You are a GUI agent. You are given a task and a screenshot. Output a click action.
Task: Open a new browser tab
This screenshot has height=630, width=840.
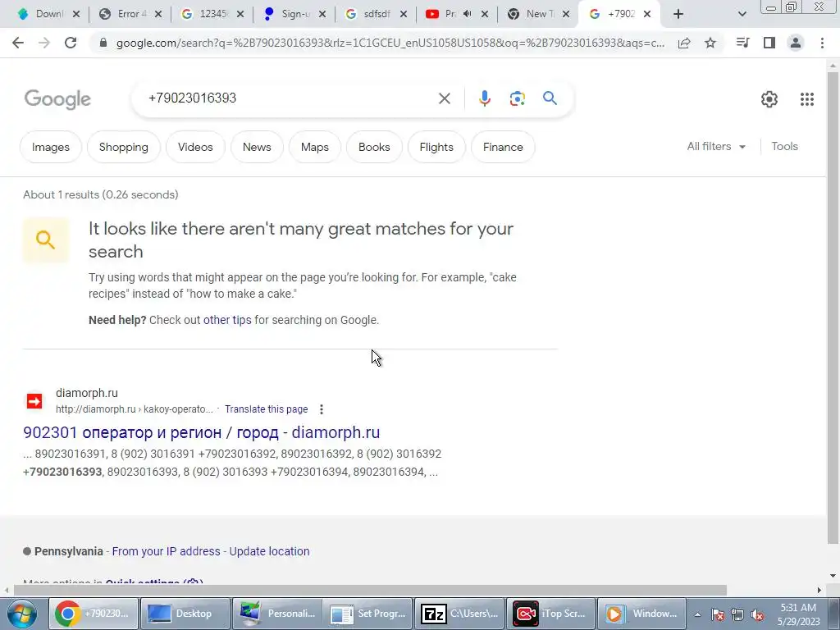(678, 14)
